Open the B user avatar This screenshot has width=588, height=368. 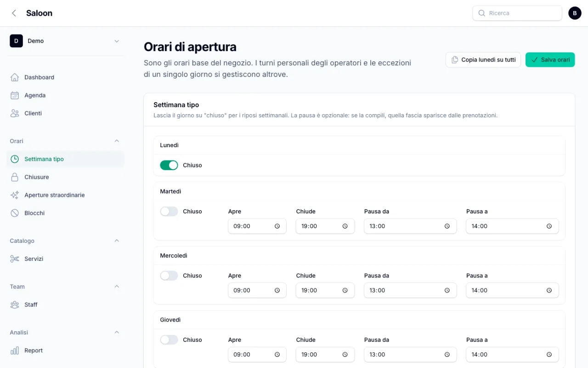575,13
